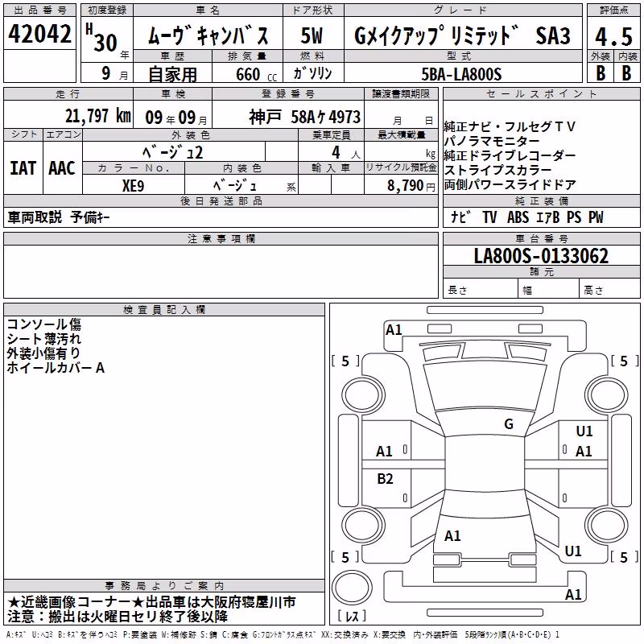The image size is (644, 644).
Task: Click the office notice line starting ★近畿画像コーナー
Action: 151,602
